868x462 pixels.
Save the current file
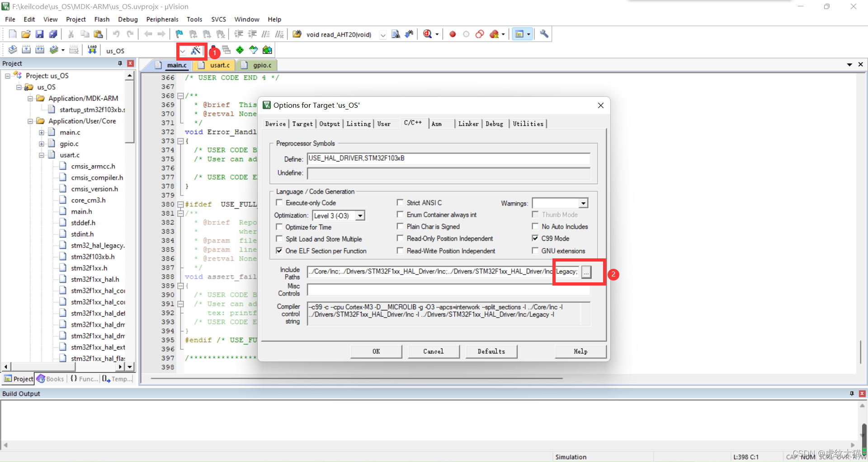(x=40, y=34)
